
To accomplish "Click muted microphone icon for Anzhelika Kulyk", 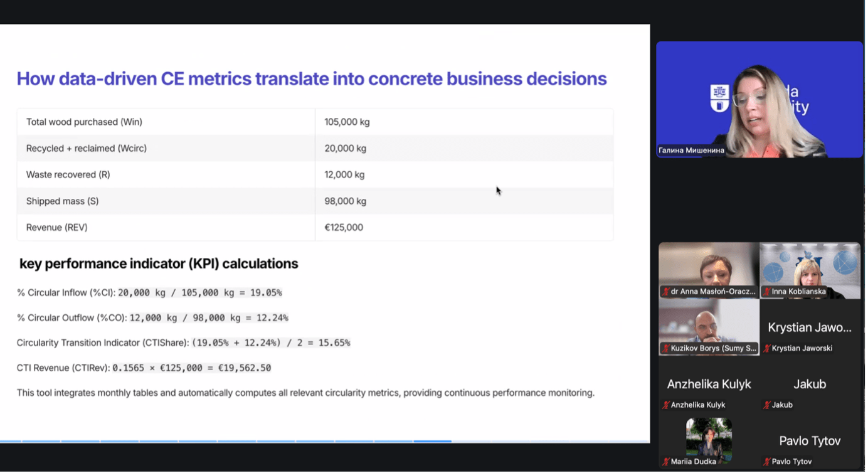I will [x=665, y=405].
